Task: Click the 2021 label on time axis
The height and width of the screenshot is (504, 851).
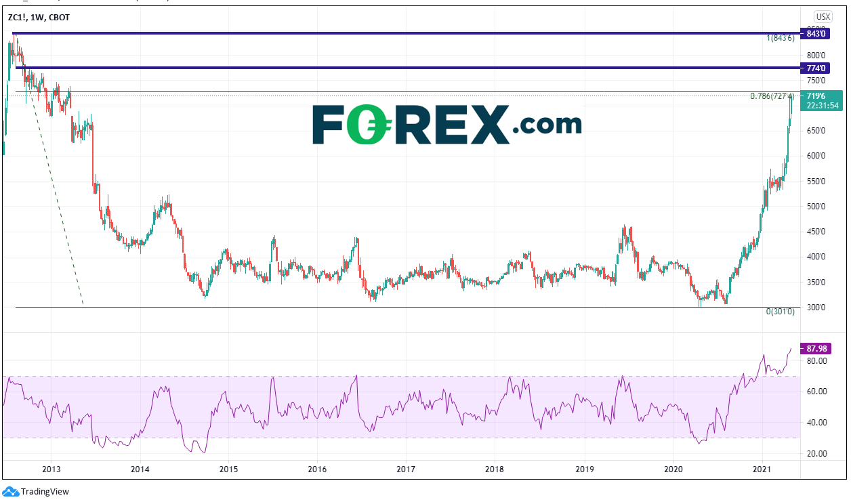Action: tap(762, 468)
